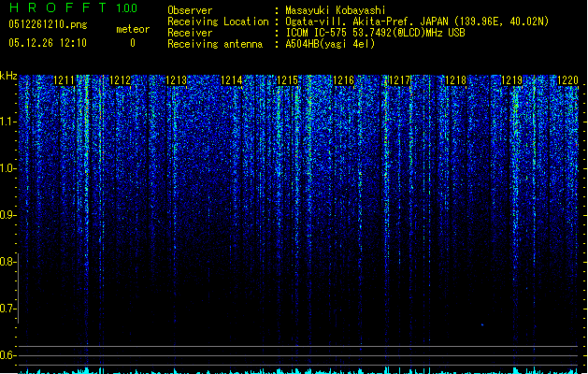Select the file name 0512261210.png
588x374 pixels.
pos(48,24)
